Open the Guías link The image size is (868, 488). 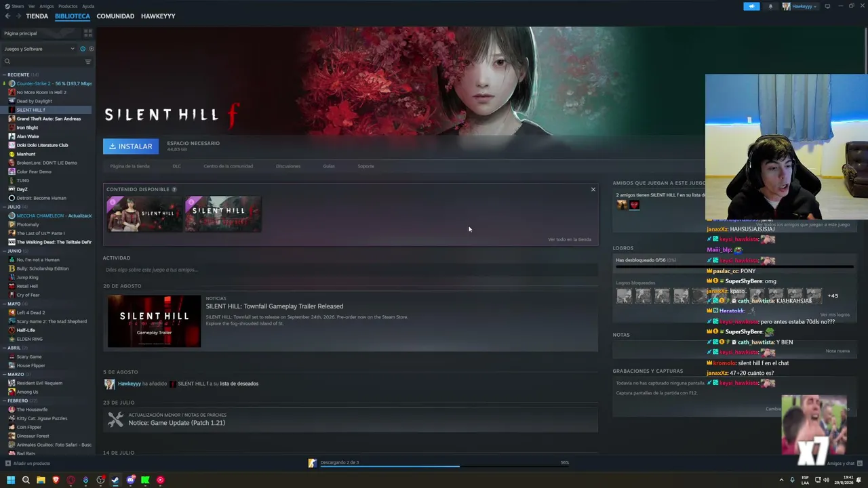pos(329,166)
